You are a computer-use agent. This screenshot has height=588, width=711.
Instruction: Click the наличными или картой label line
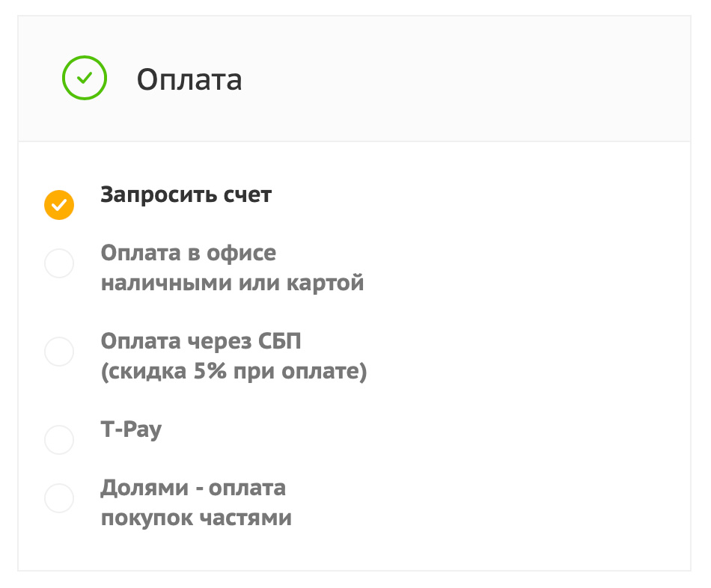click(x=232, y=283)
